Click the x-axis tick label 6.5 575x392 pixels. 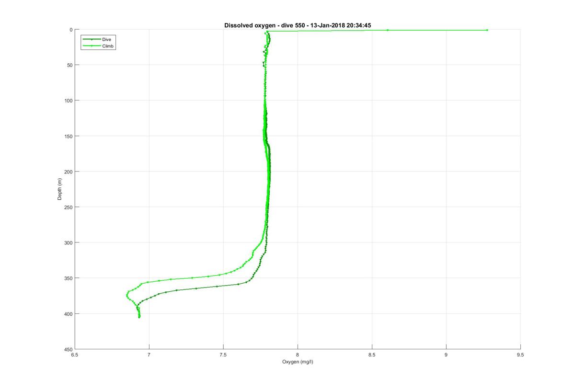75,355
